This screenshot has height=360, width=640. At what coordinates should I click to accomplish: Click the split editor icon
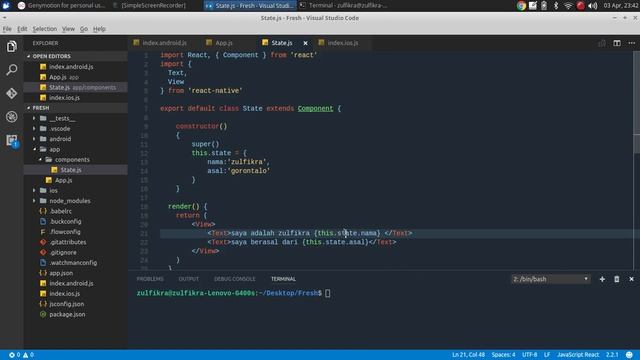click(x=617, y=43)
